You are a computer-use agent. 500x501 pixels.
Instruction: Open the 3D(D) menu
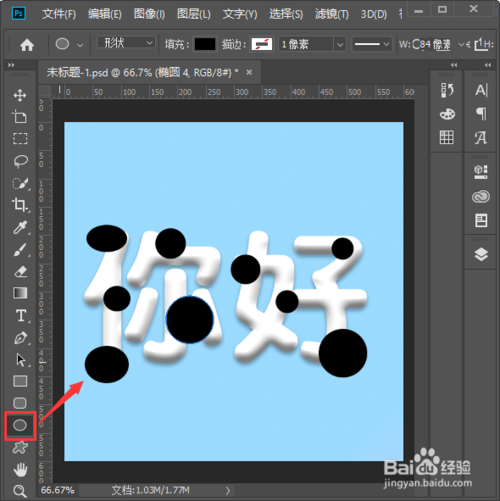pos(374,14)
